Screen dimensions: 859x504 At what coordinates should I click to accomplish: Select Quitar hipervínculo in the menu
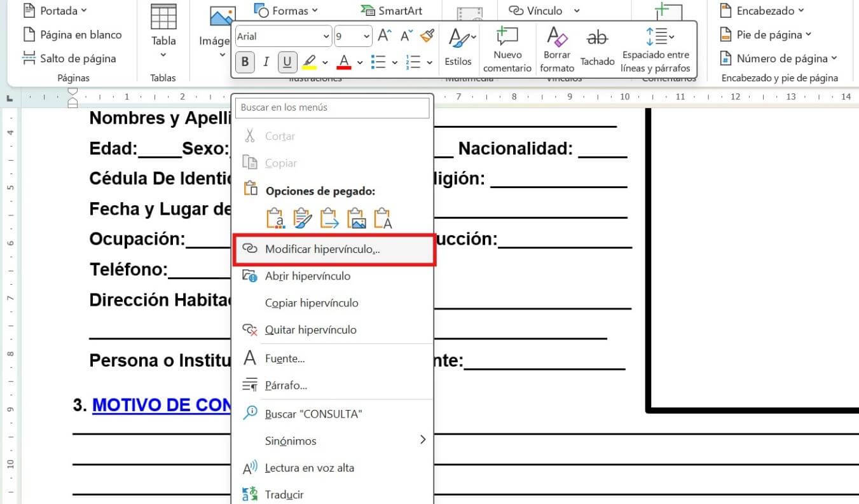click(x=312, y=330)
